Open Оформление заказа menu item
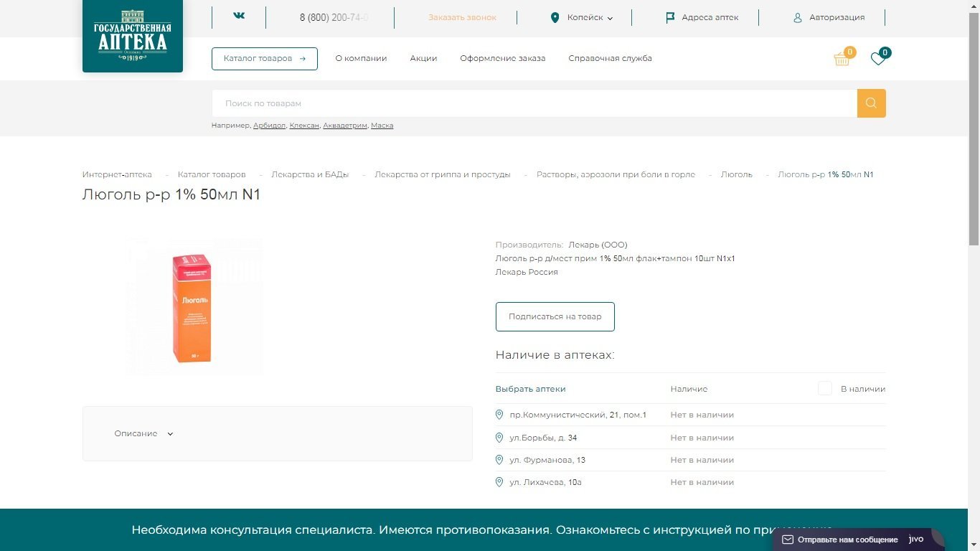The image size is (980, 551). click(x=503, y=58)
